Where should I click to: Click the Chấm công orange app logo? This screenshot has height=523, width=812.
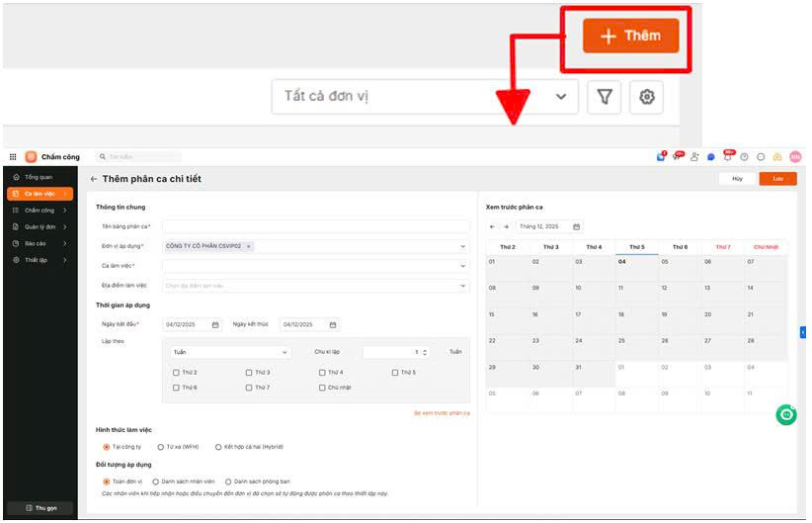point(31,156)
